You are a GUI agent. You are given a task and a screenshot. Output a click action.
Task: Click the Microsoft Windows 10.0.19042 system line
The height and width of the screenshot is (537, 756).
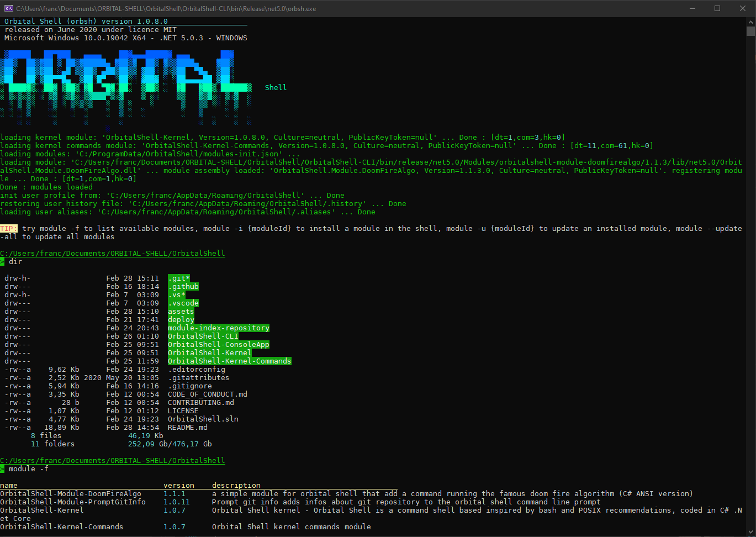pos(126,38)
